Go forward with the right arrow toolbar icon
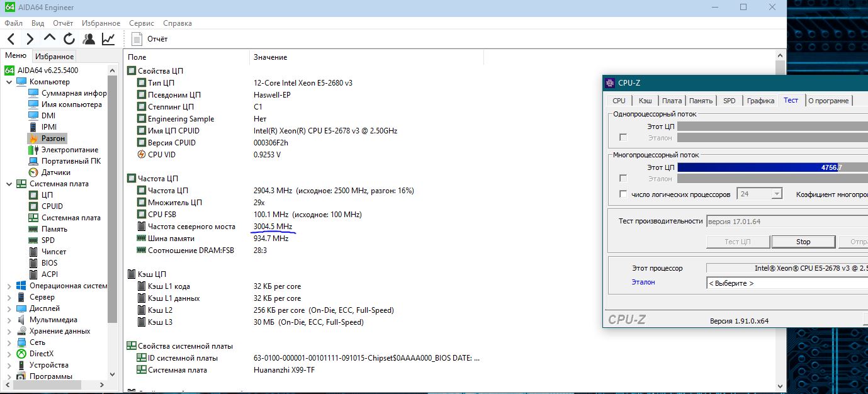868x394 pixels. 30,39
